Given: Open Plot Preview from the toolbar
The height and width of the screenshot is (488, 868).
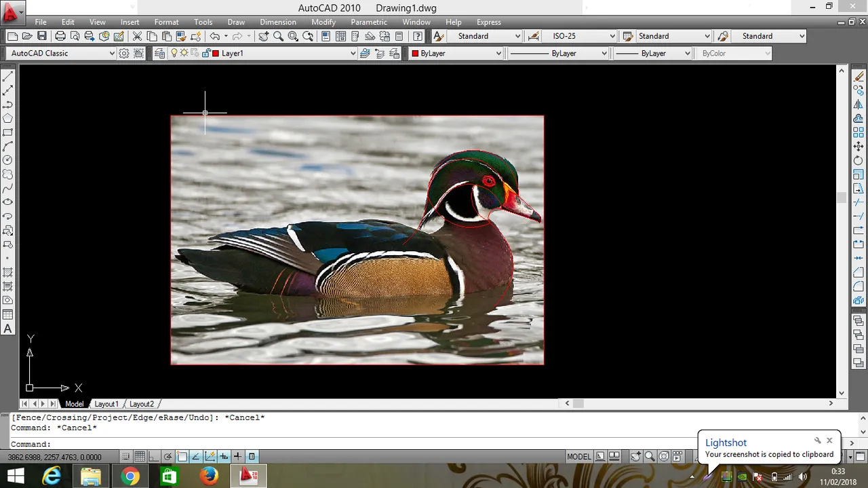Looking at the screenshot, I should pyautogui.click(x=75, y=36).
